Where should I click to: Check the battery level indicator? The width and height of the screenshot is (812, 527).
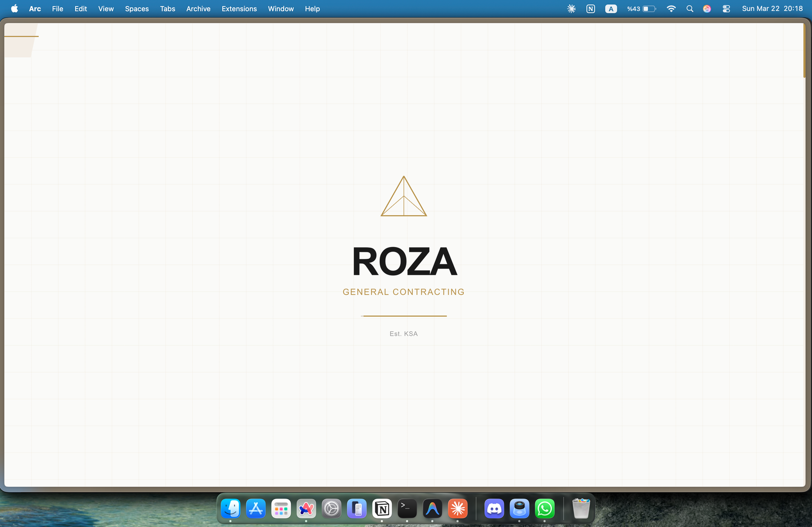641,9
